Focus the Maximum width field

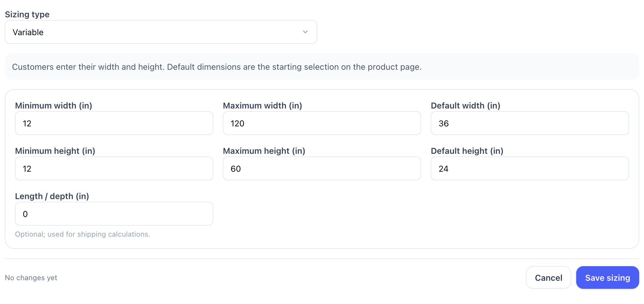click(322, 123)
